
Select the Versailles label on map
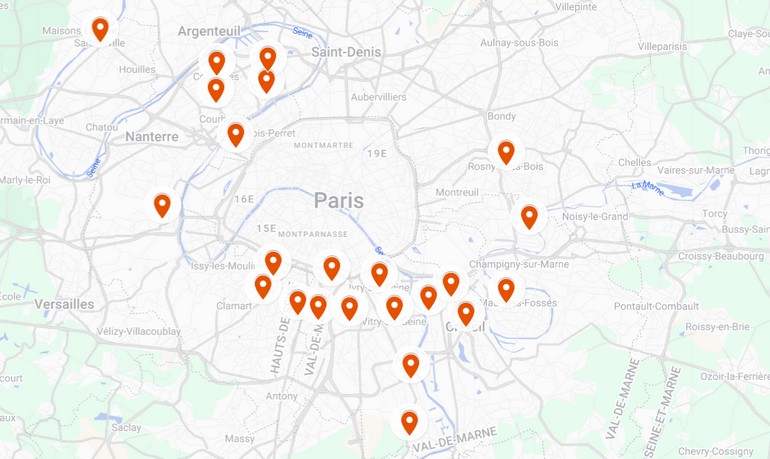coord(64,304)
